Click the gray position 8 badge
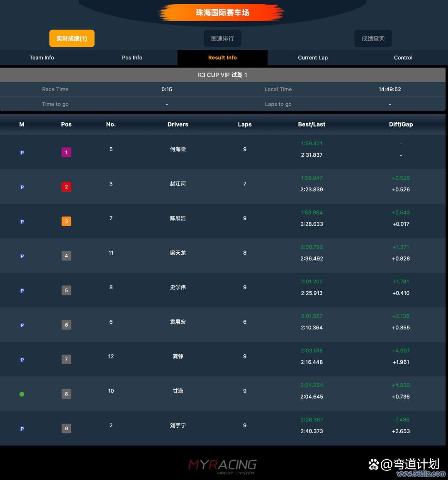This screenshot has width=448, height=480. point(66,394)
